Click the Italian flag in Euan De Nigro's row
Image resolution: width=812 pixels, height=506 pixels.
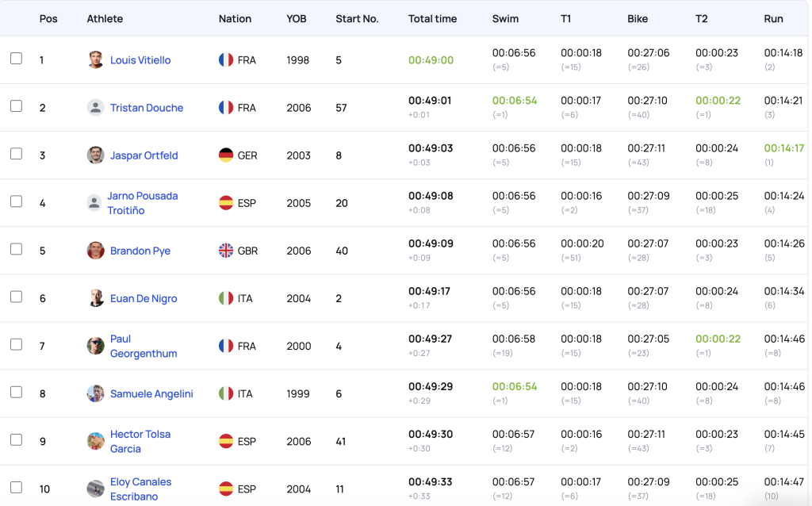pos(226,298)
